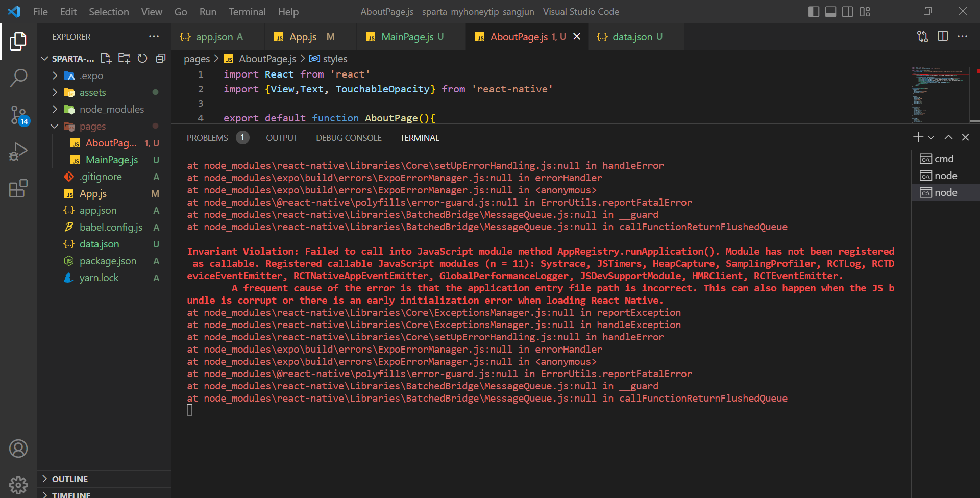Collapse the SPARTA project root folder
980x498 pixels.
pos(45,59)
